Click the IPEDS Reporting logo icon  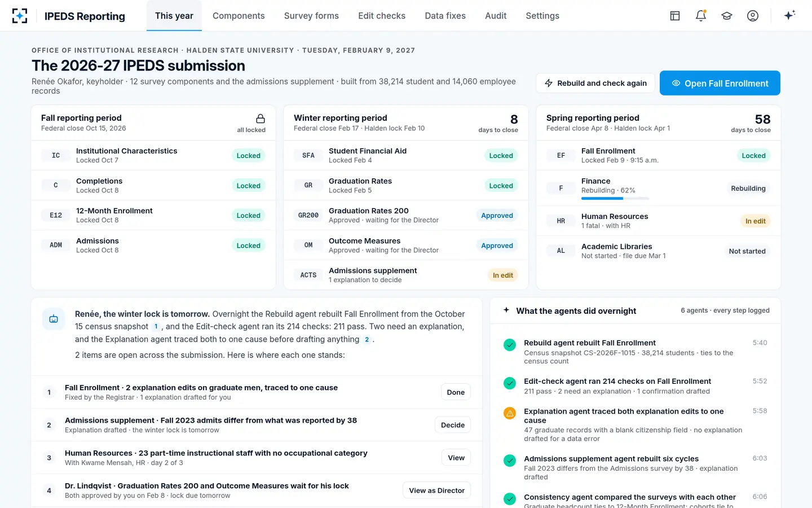pyautogui.click(x=20, y=16)
